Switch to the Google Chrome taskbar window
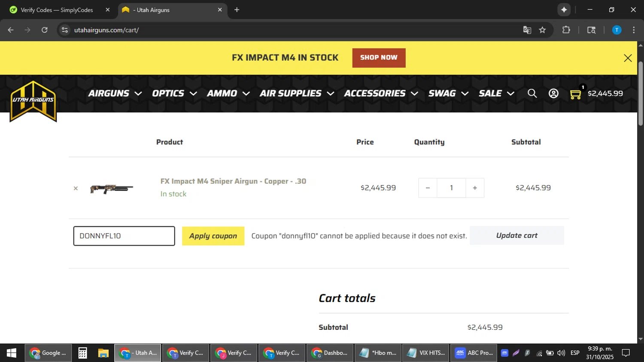The width and height of the screenshot is (644, 362). click(48, 353)
